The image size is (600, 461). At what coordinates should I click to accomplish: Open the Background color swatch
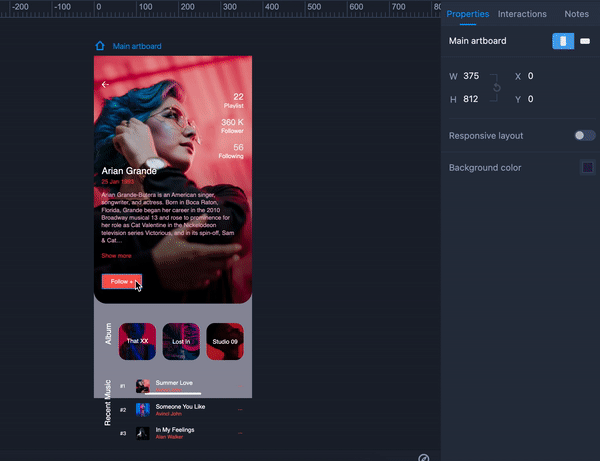587,168
